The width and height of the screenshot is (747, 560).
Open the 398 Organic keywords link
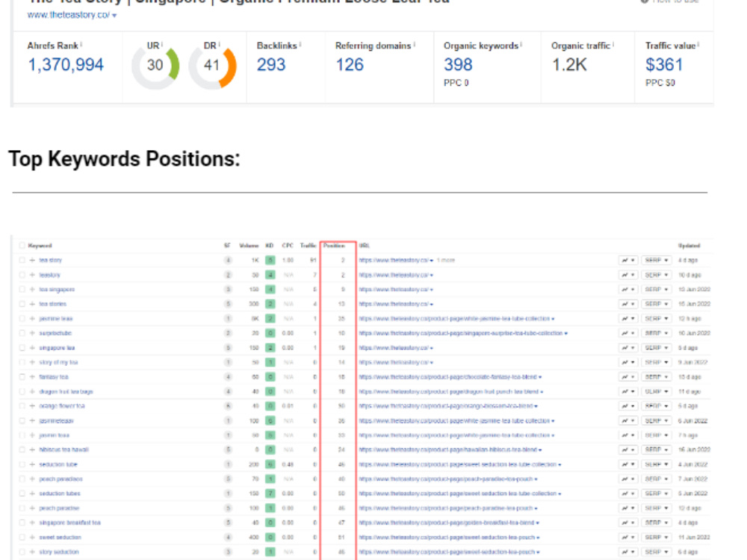tap(458, 65)
